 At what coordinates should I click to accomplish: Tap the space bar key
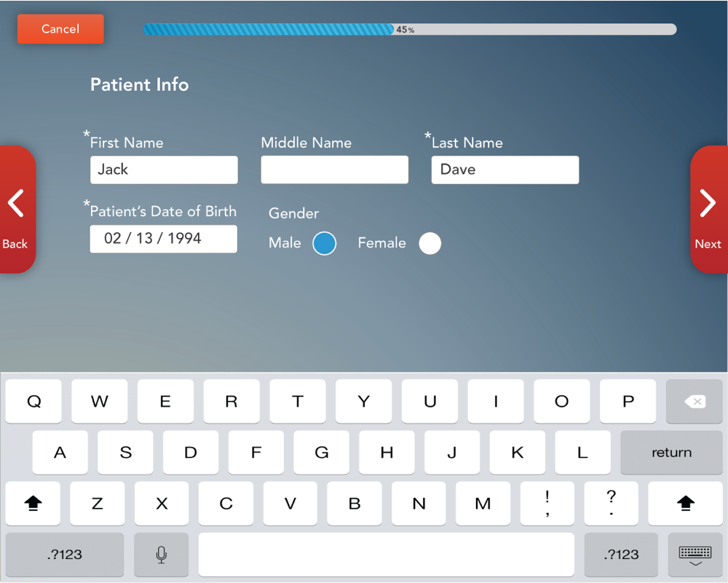pos(386,555)
